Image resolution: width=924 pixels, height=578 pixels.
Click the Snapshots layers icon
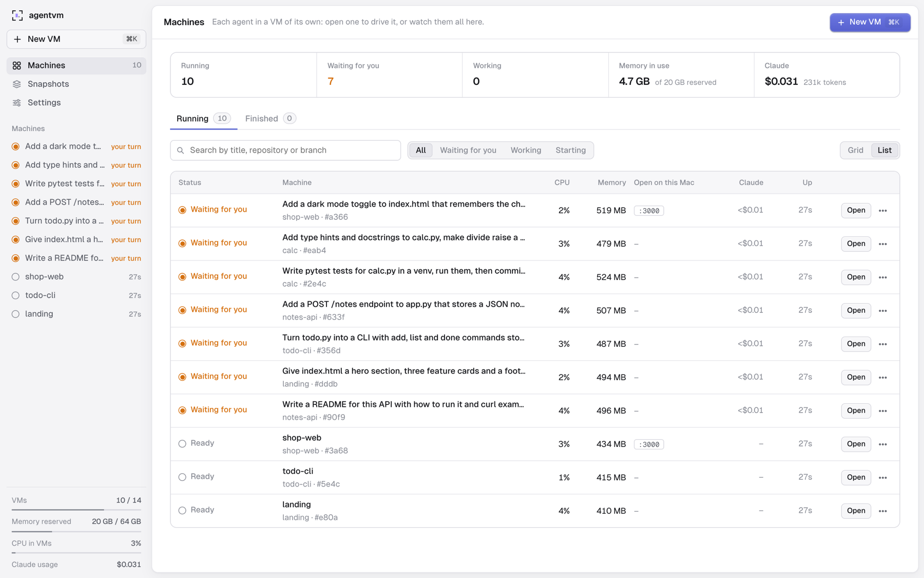click(x=17, y=84)
